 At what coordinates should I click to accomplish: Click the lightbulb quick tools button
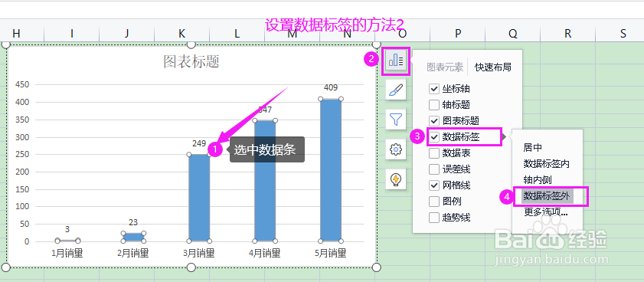click(396, 179)
